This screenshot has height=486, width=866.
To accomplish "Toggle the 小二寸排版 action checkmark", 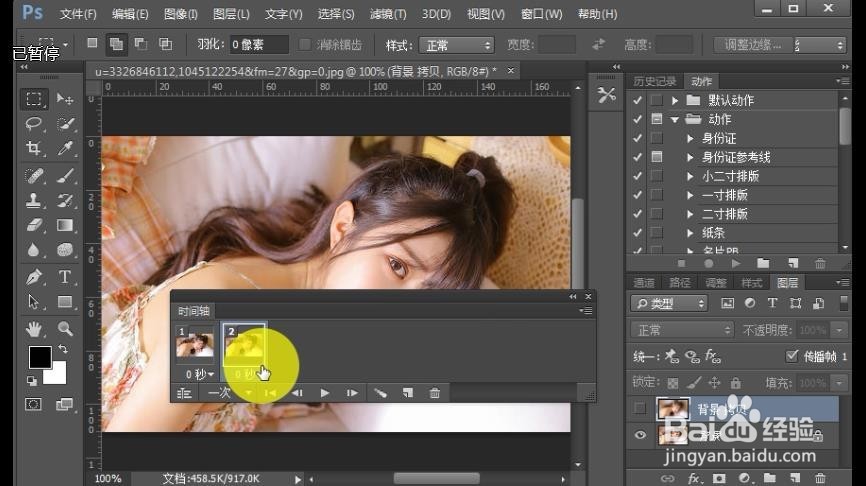I will [x=637, y=176].
